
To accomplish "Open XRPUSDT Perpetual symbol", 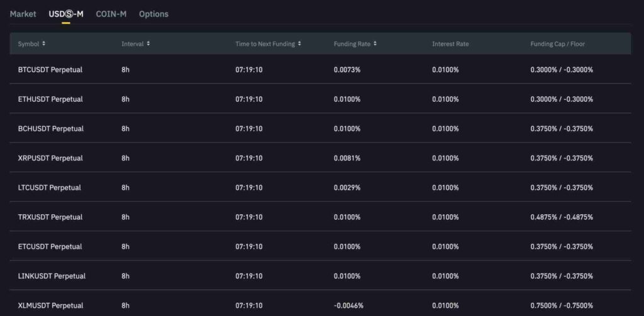I will (x=50, y=158).
